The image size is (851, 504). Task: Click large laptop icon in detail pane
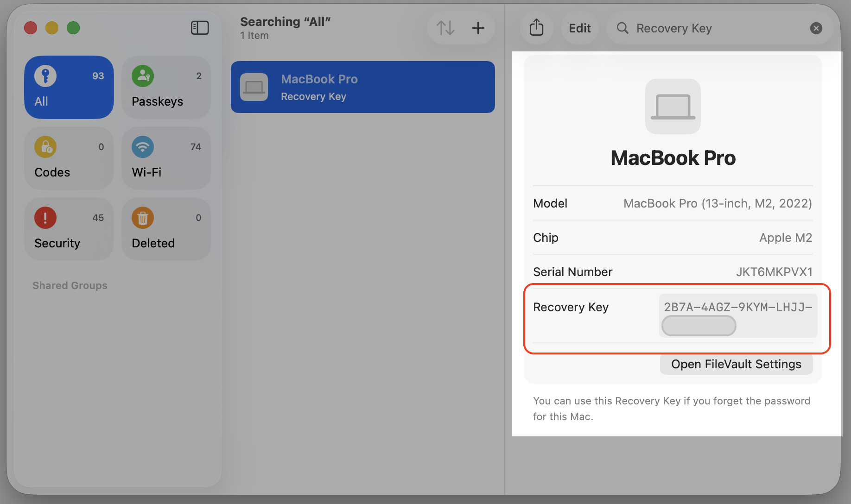[x=673, y=107]
